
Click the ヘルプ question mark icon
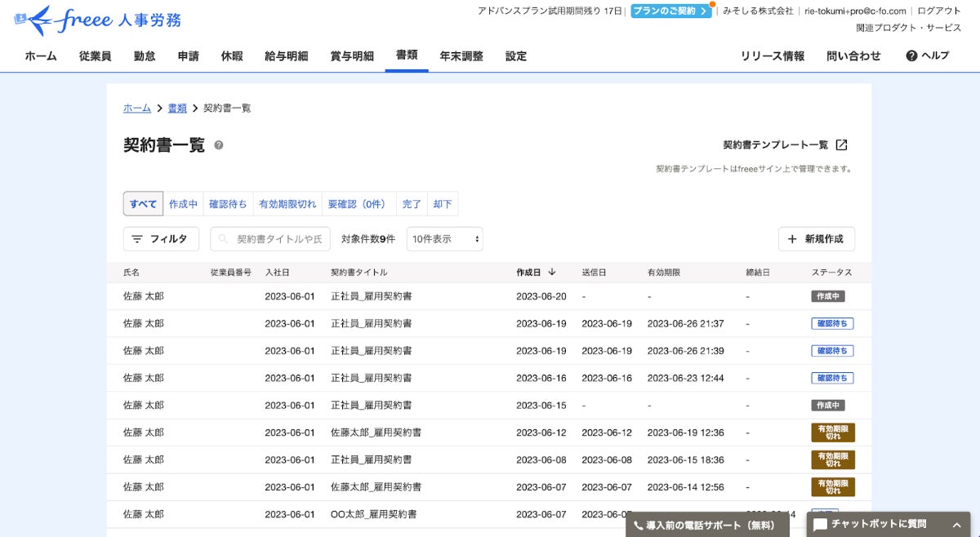(x=911, y=55)
